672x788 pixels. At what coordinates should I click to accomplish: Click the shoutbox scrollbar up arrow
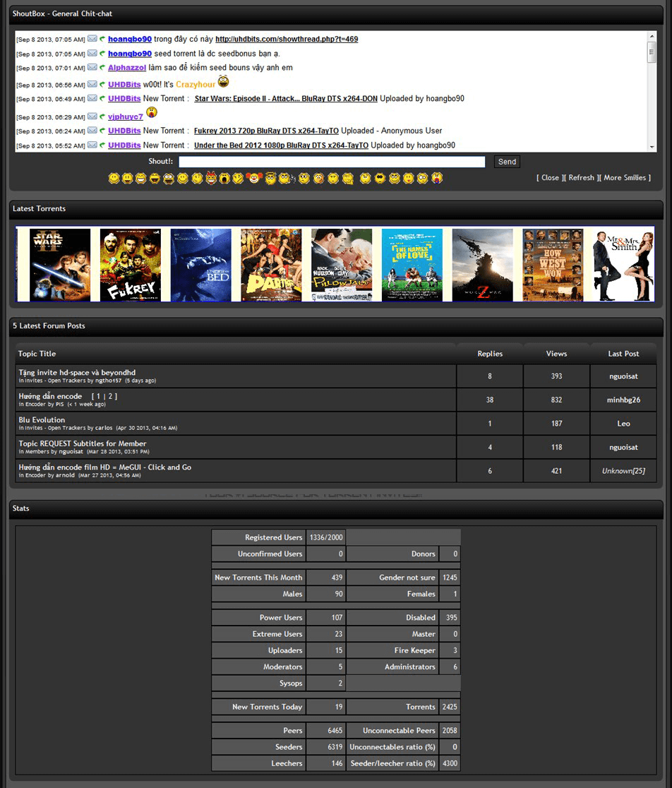(x=652, y=36)
